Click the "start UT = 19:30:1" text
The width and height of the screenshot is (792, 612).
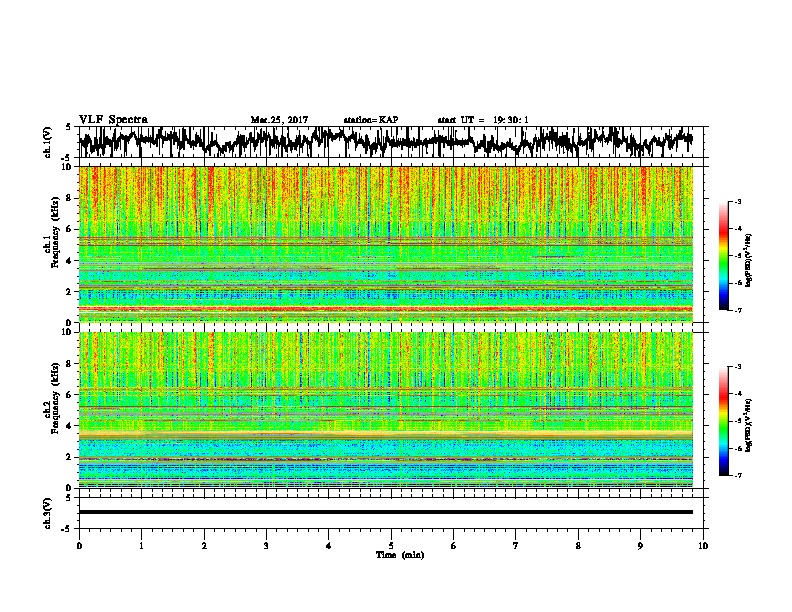[x=483, y=120]
